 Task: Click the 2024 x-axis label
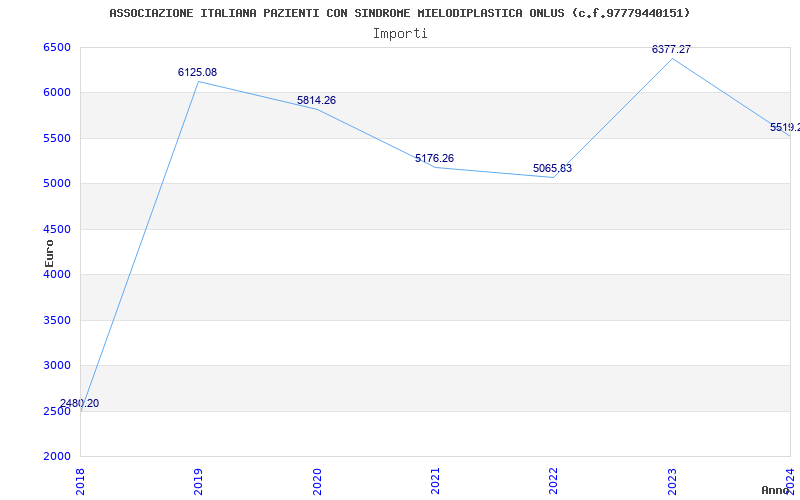[x=790, y=481]
